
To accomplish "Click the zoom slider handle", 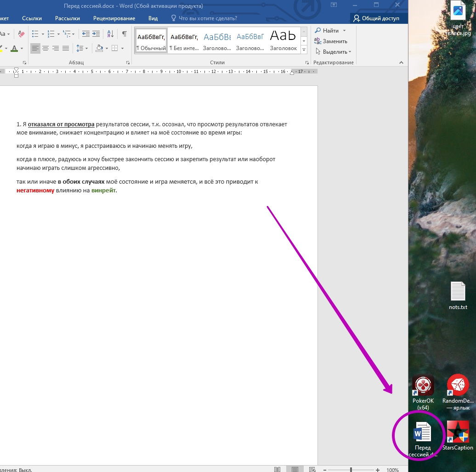I will coord(351,470).
